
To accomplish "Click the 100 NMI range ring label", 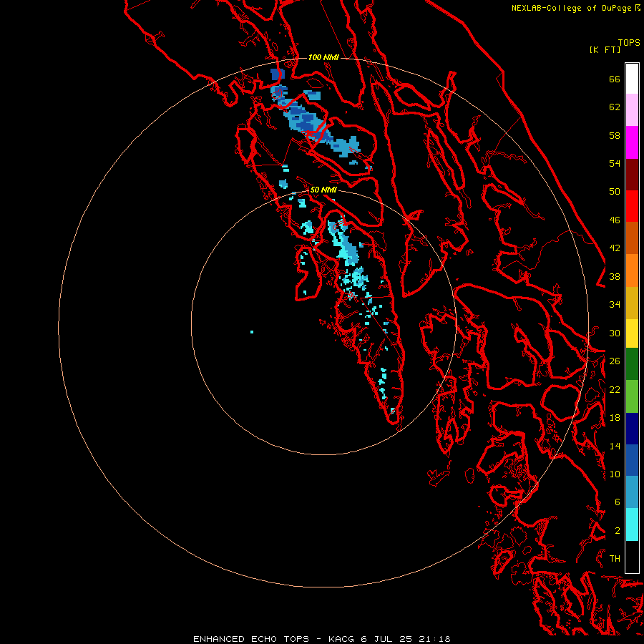I will 323,57.
